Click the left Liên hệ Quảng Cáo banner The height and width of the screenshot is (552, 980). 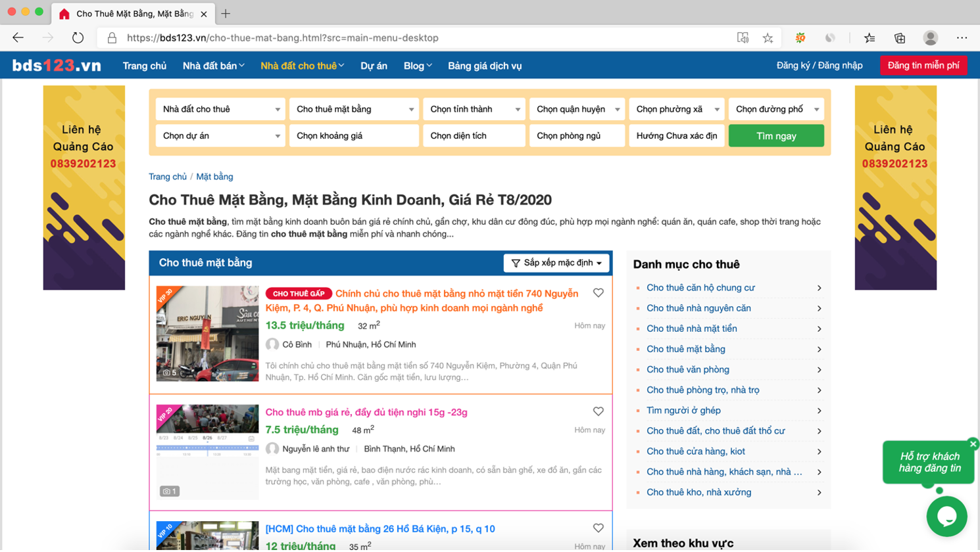(x=84, y=187)
